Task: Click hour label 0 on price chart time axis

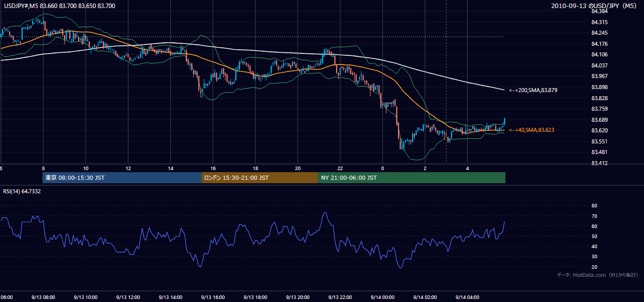Action: pyautogui.click(x=382, y=168)
